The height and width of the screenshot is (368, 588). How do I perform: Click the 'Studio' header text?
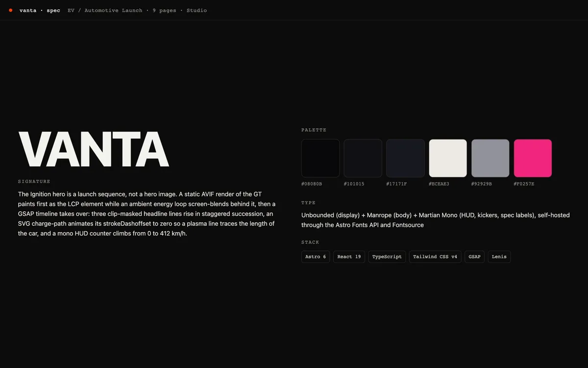click(x=196, y=10)
